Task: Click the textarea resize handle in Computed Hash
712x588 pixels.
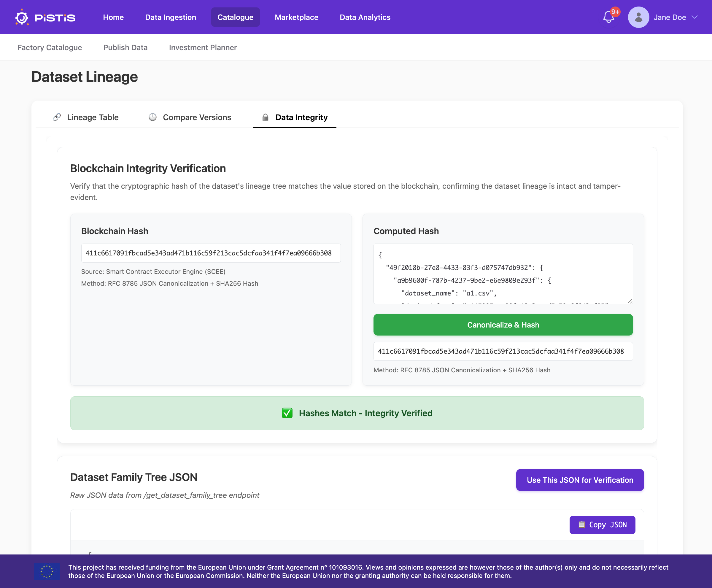Action: pyautogui.click(x=630, y=301)
